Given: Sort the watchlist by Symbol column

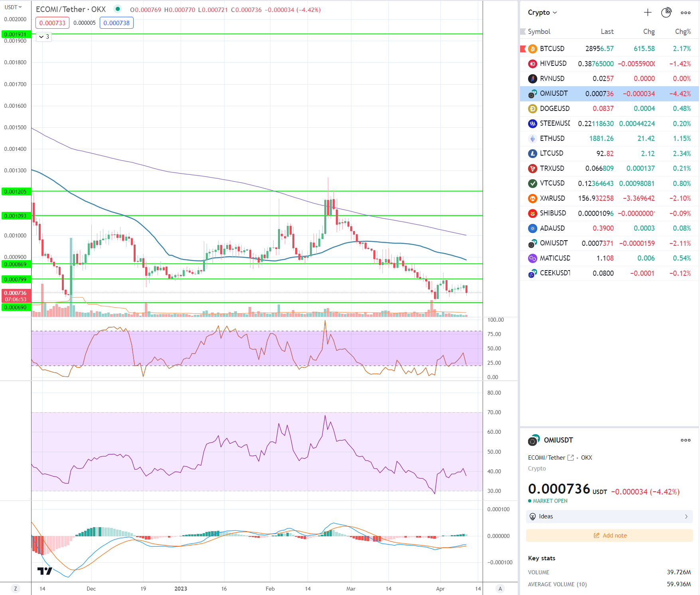Looking at the screenshot, I should tap(539, 32).
